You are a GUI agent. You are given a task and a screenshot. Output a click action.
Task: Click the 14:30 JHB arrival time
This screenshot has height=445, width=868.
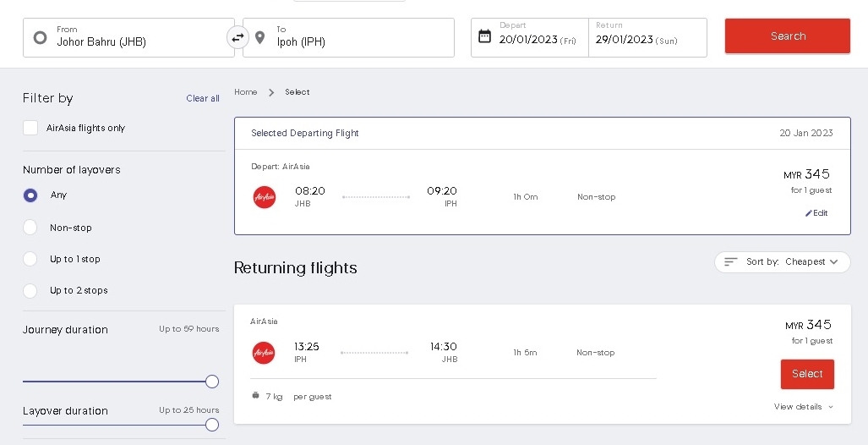pos(444,352)
